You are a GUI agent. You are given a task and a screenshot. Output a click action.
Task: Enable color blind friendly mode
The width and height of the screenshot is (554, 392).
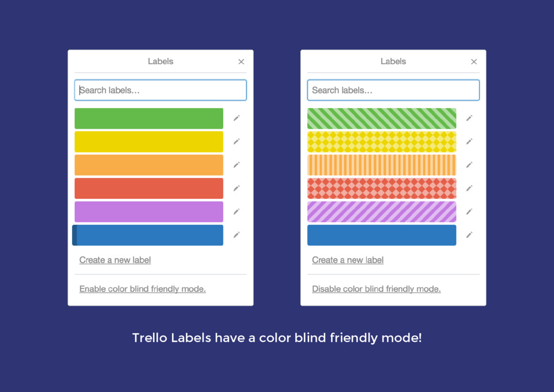tap(142, 289)
